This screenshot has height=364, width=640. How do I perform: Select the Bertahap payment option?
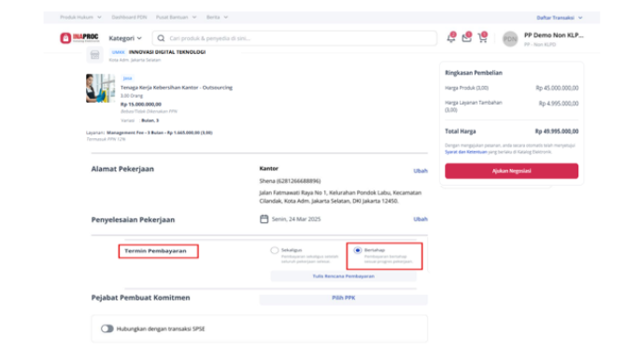tap(357, 250)
